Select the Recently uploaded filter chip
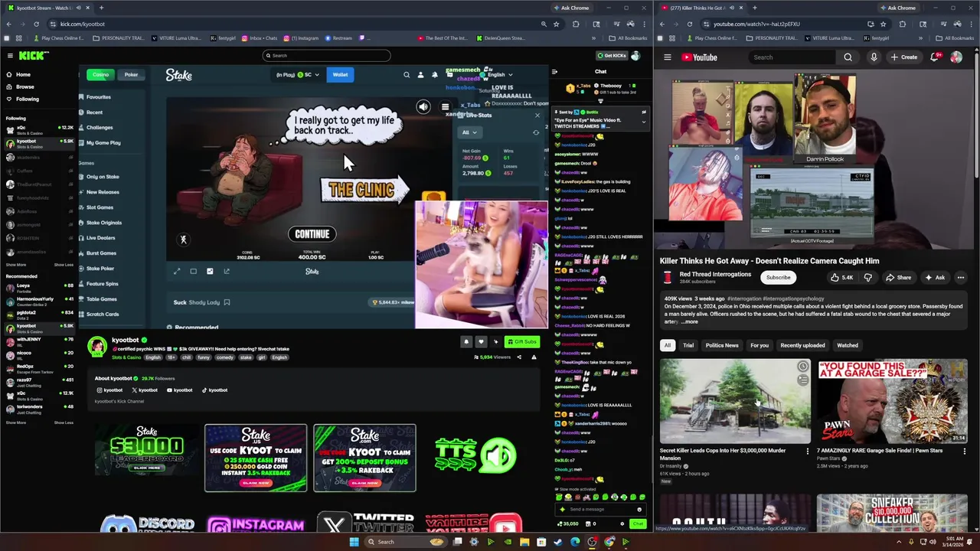This screenshot has height=551, width=980. 802,345
